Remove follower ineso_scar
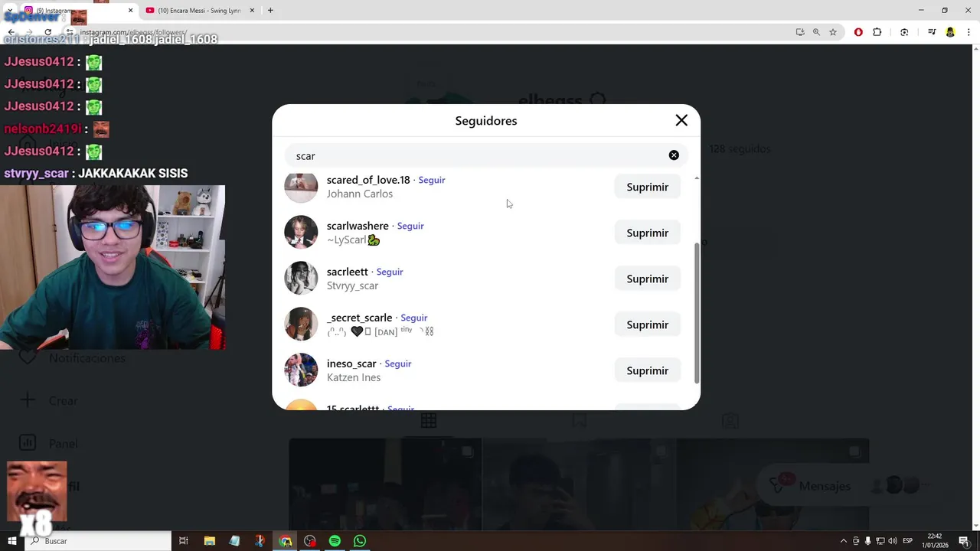 (648, 370)
